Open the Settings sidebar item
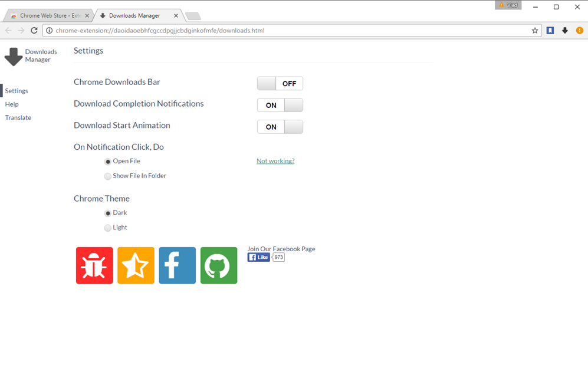Viewport: 588px width, 365px height. 17,91
